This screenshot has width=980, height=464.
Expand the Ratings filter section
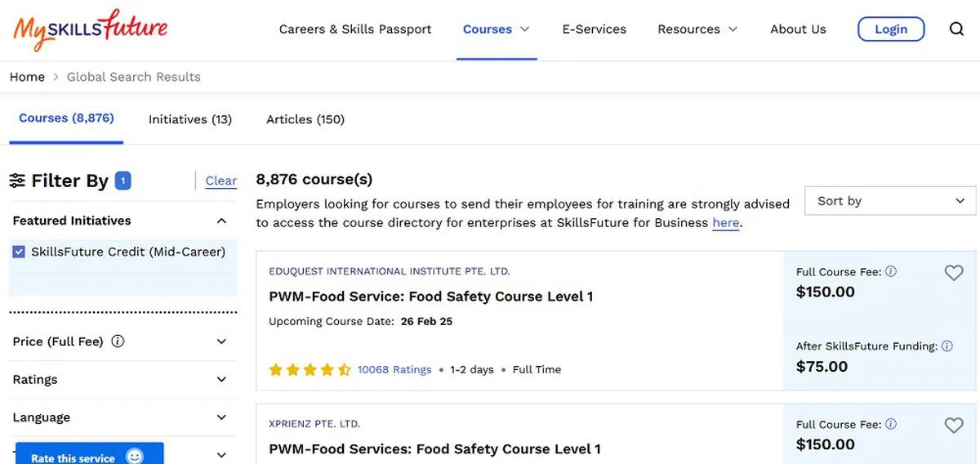(221, 380)
